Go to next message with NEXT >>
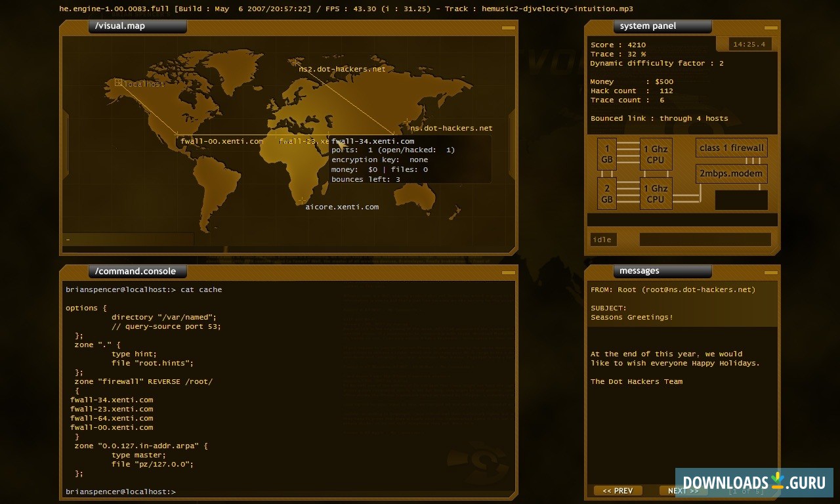 [x=683, y=491]
